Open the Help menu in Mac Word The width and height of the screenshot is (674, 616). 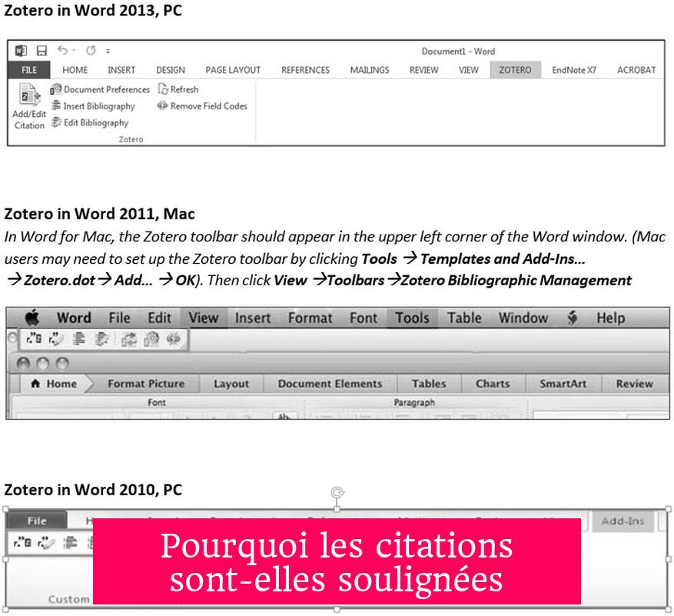610,318
